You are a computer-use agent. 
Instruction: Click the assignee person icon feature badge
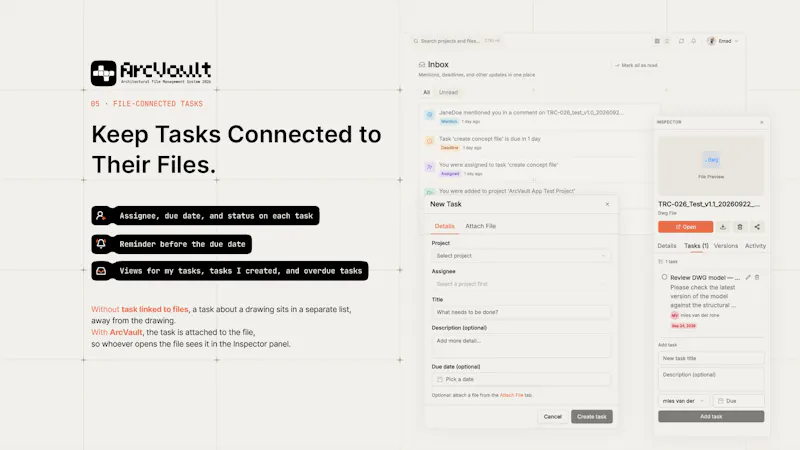click(x=101, y=216)
